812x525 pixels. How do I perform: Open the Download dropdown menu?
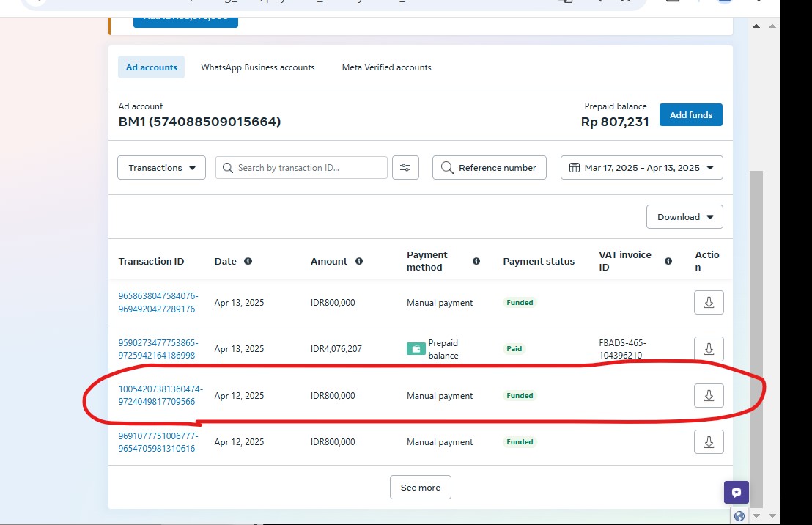click(x=684, y=217)
